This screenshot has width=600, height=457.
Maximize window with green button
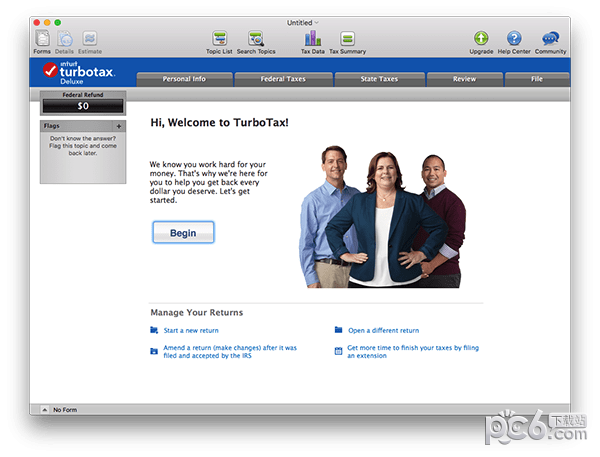click(57, 23)
